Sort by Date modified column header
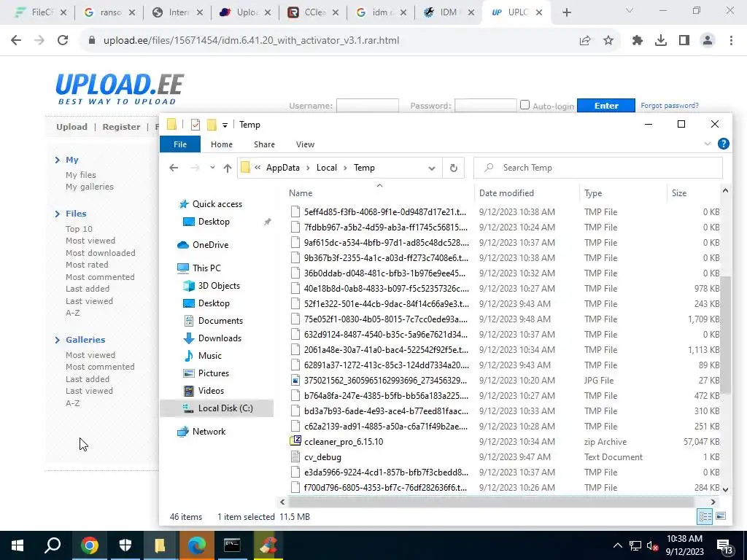Viewport: 747px width, 560px height. click(x=506, y=192)
